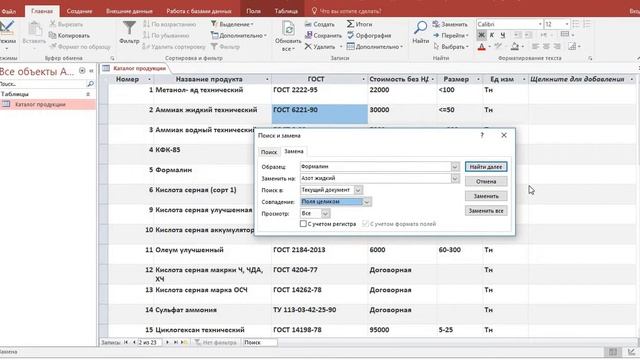Open the Файл menu
The height and width of the screenshot is (360, 640).
coord(9,11)
